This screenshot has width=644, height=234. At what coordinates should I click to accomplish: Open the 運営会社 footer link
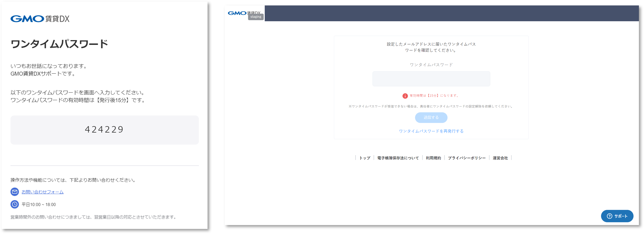[x=500, y=158]
